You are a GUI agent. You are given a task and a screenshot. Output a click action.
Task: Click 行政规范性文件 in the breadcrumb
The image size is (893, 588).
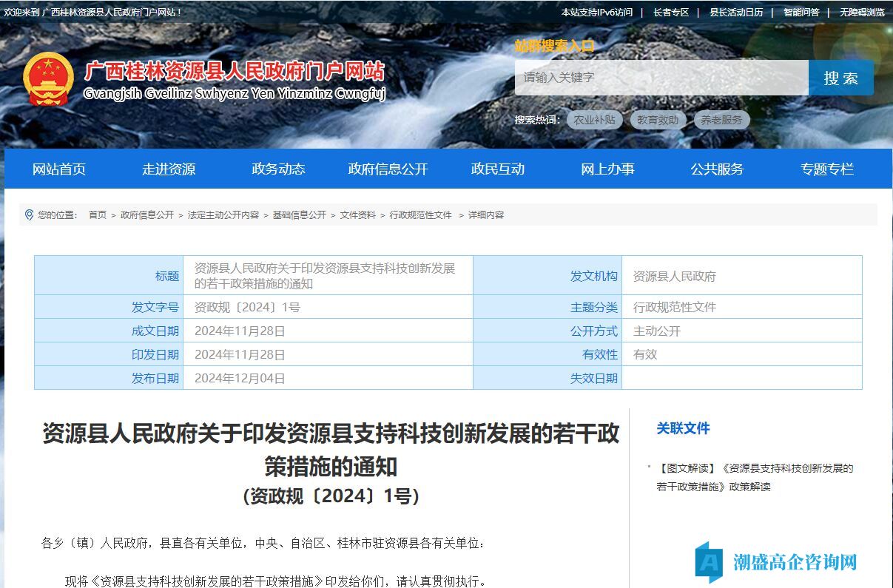pyautogui.click(x=420, y=214)
